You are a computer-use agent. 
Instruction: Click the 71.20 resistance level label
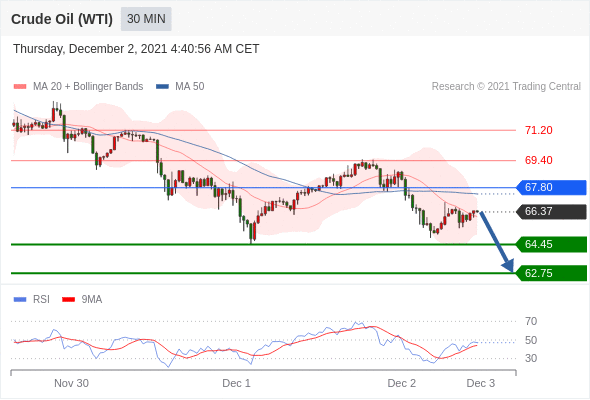(x=538, y=131)
